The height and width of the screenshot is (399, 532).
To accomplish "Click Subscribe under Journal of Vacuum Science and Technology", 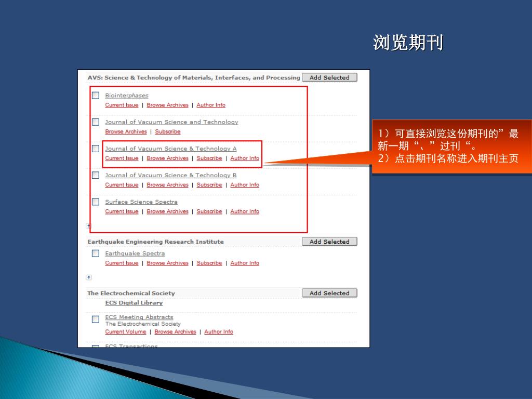I will pyautogui.click(x=168, y=131).
